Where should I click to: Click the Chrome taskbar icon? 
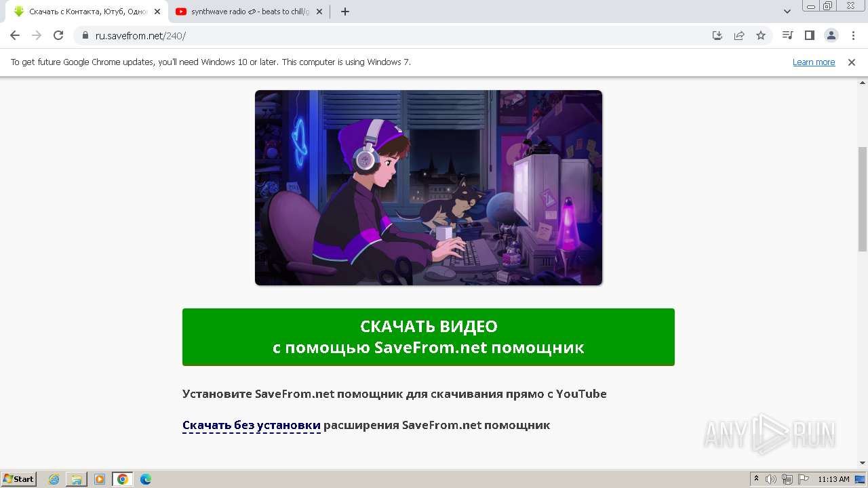pos(123,479)
